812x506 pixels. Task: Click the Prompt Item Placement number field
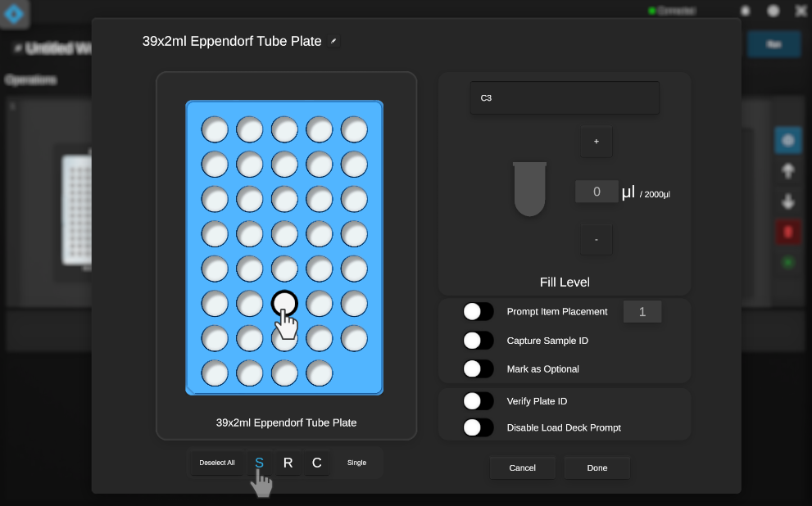click(642, 311)
